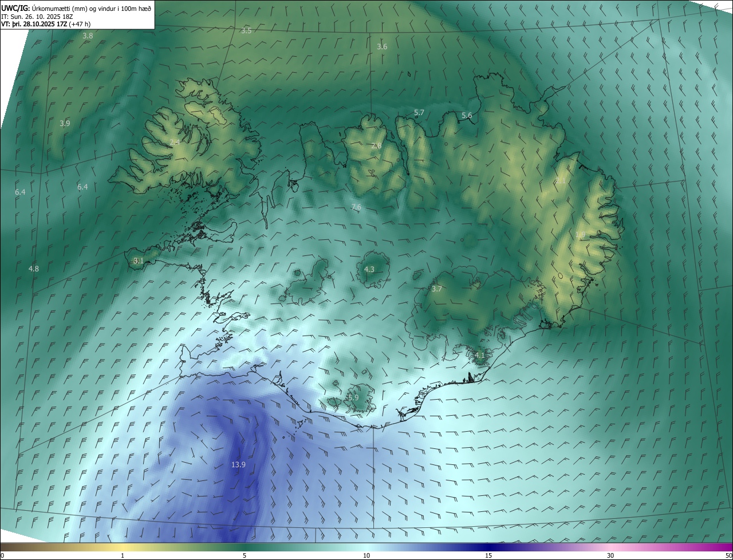Click the title line beginning "UWC/IG: Úrkomumætti (mm)"
The height and width of the screenshot is (560, 733).
point(76,8)
